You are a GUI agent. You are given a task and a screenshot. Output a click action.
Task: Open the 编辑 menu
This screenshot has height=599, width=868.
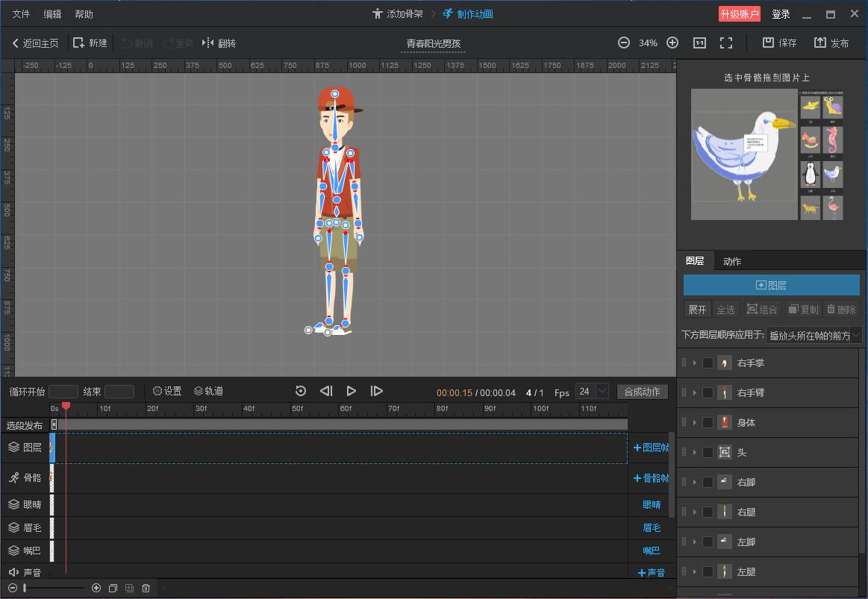tap(51, 13)
